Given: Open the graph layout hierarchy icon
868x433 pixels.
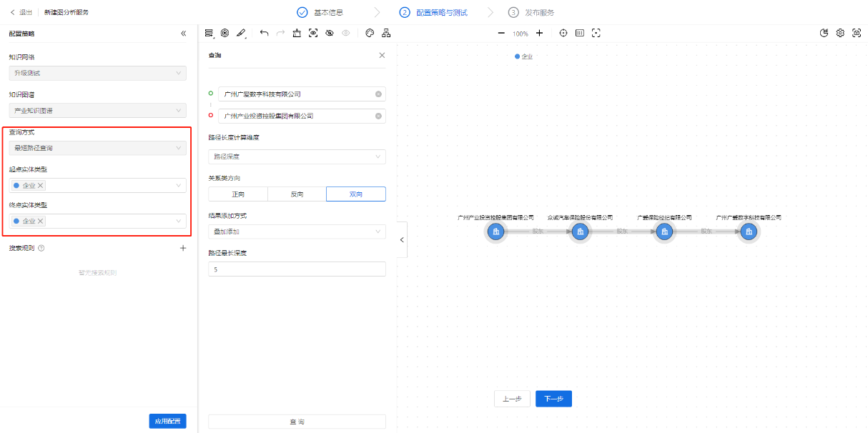Looking at the screenshot, I should 386,33.
